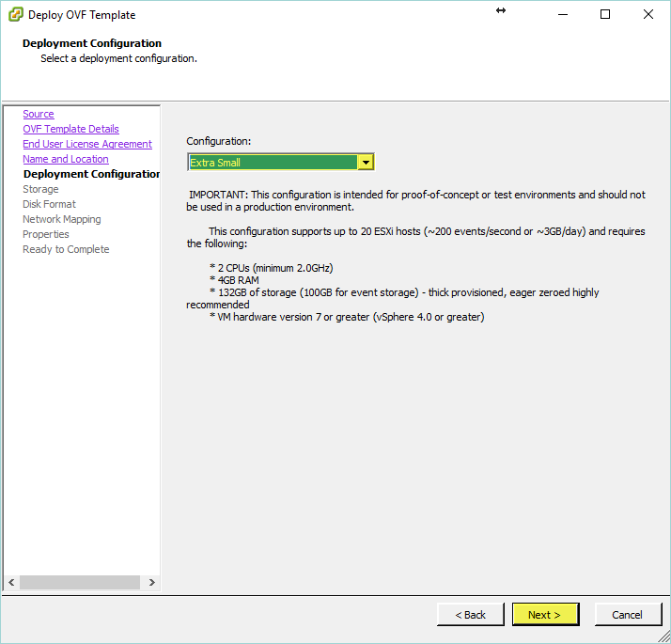Click the vSphere icon in title bar
Screen dimensions: 671x644
click(x=16, y=14)
